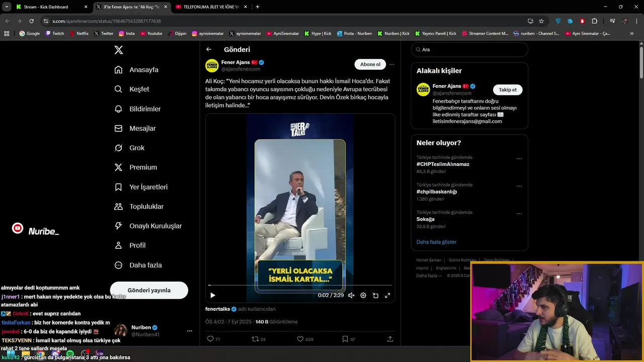Go to Anasayfa in the sidebar
The width and height of the screenshot is (644, 362).
(x=136, y=70)
